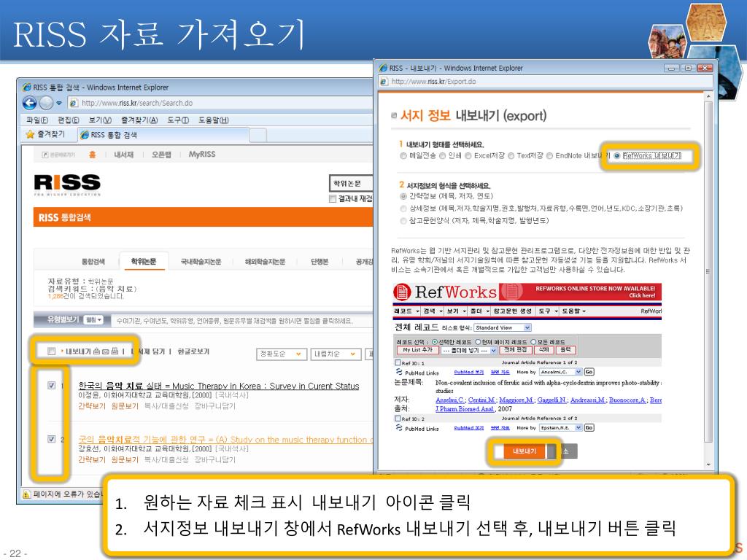747x560 pixels.
Task: Click PubMed Links icon under Ref ID: 2
Action: 399,427
